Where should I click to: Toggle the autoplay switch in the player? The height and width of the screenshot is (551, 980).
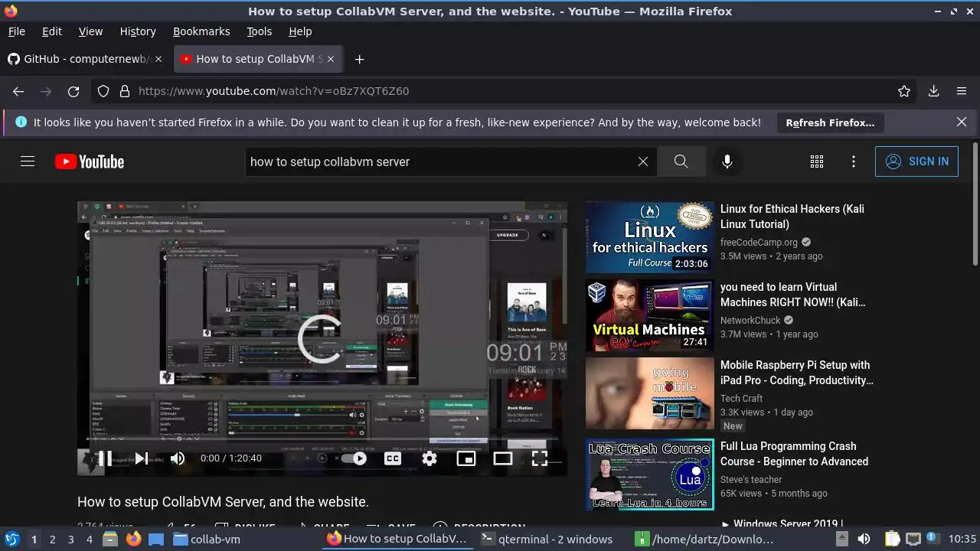click(354, 458)
